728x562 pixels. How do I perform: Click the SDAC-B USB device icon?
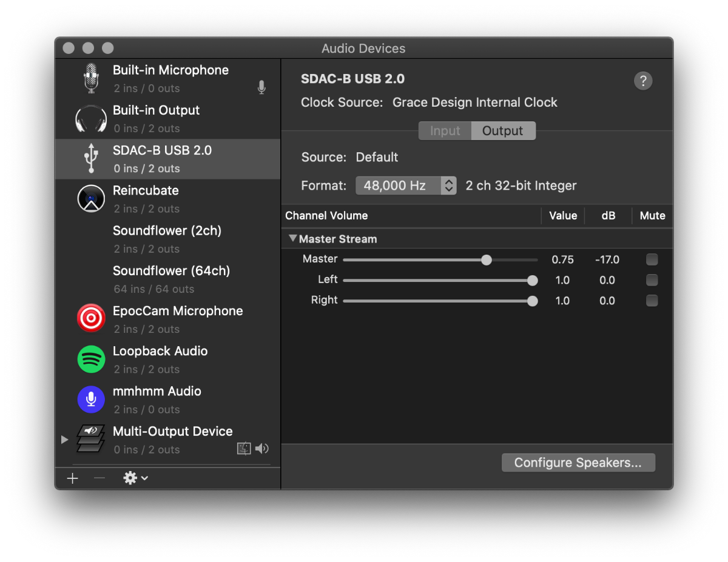point(91,159)
